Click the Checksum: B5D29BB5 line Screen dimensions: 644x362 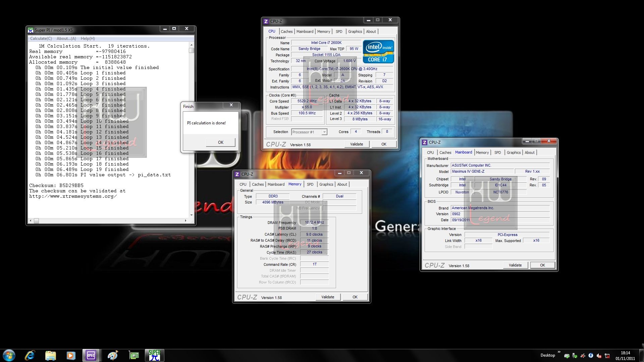[x=56, y=185]
